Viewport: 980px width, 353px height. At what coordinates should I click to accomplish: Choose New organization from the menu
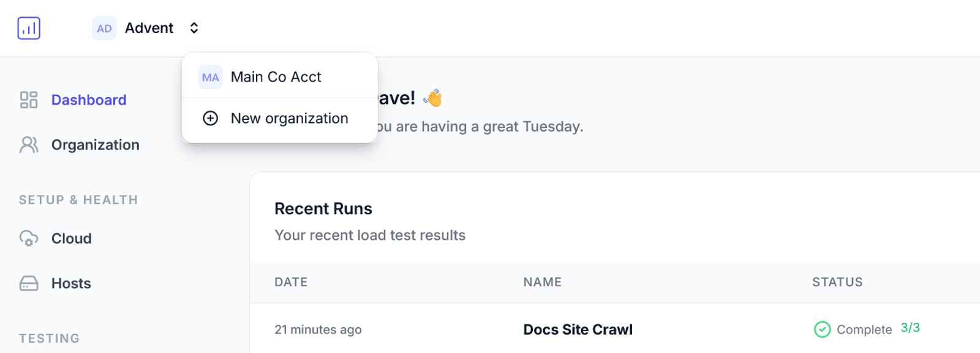pyautogui.click(x=289, y=118)
